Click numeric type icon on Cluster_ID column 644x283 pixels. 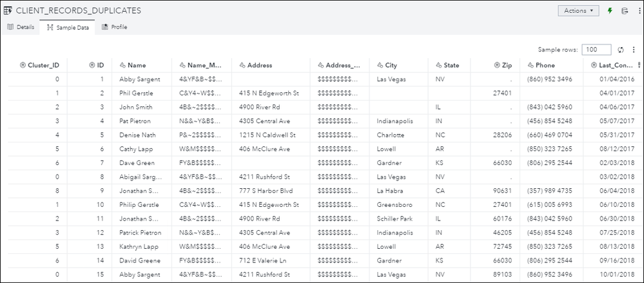(x=23, y=65)
